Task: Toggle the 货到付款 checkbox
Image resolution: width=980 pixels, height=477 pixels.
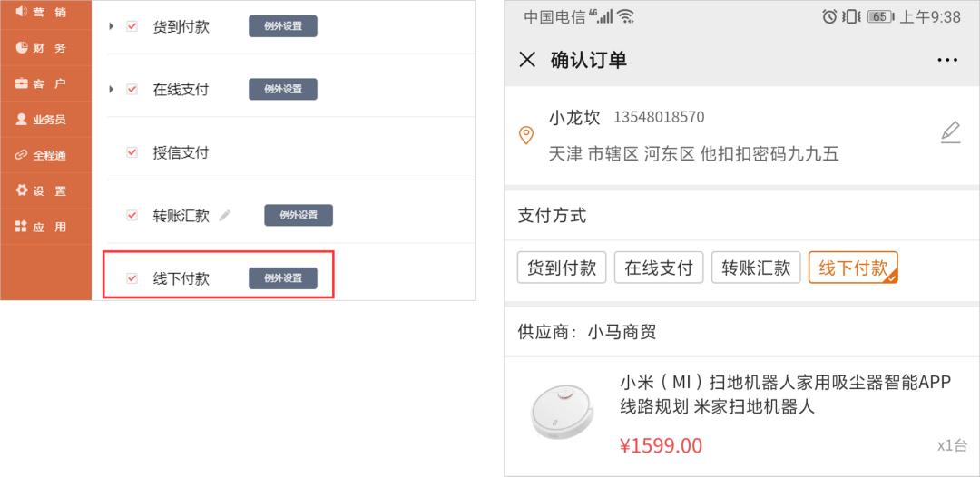Action: coord(132,26)
